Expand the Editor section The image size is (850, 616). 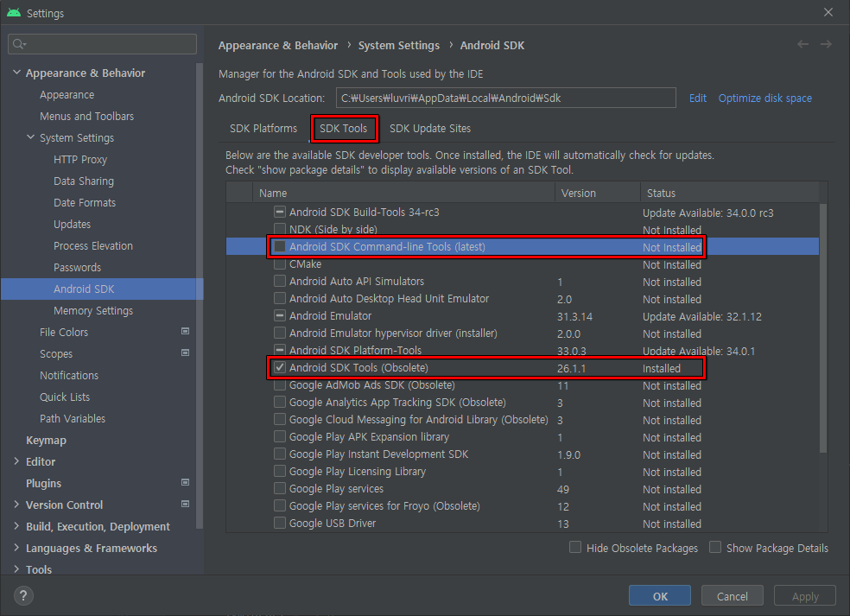[x=16, y=461]
